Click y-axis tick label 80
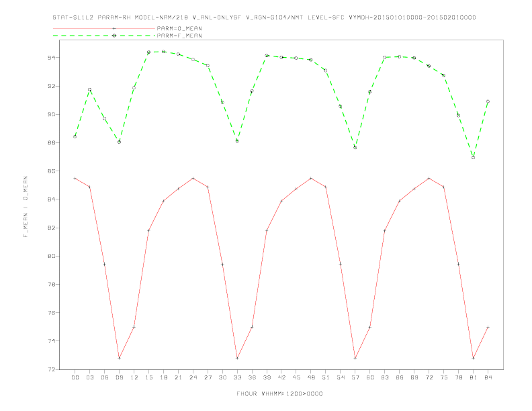Viewport: 532px width, 411px height. (x=52, y=256)
